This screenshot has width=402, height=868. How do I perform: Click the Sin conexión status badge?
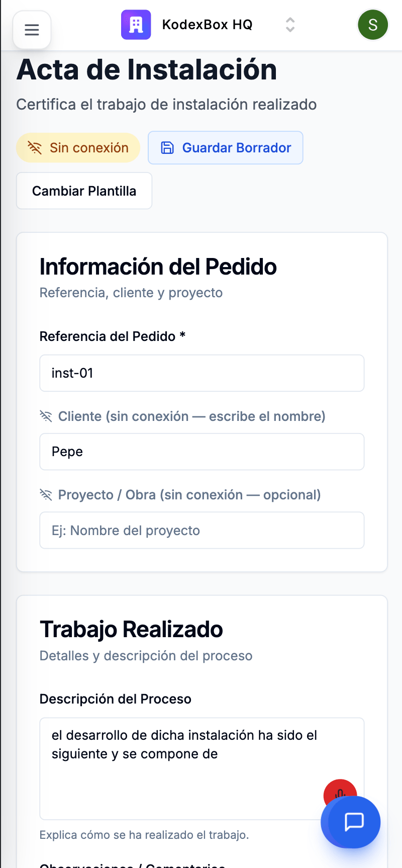click(x=78, y=147)
